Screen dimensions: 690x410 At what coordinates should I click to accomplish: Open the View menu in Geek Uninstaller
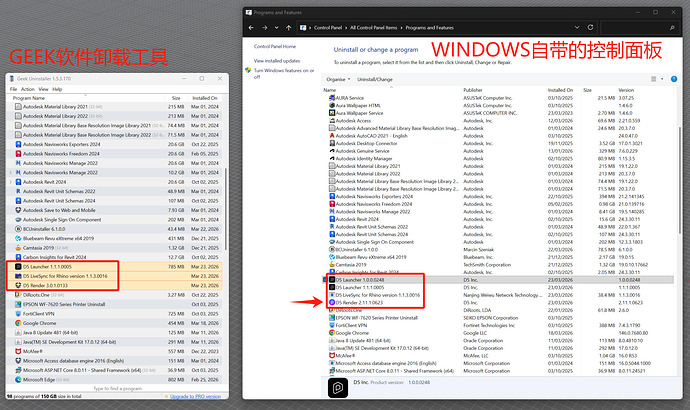[43, 89]
